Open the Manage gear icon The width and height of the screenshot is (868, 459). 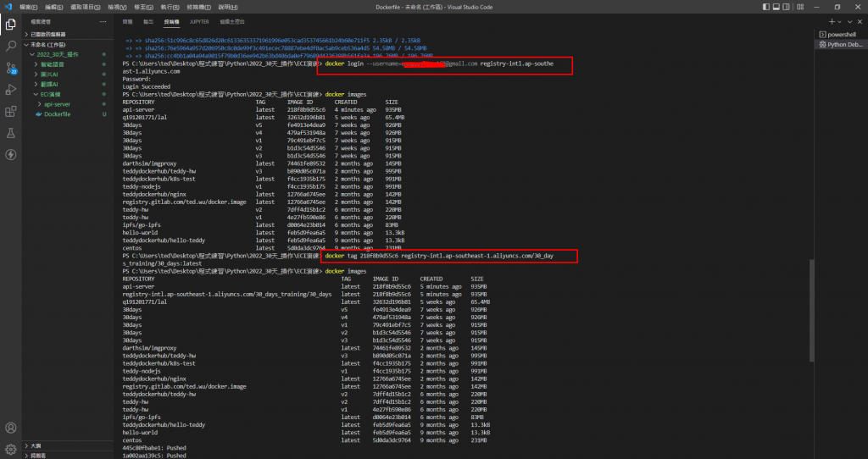tap(10, 449)
